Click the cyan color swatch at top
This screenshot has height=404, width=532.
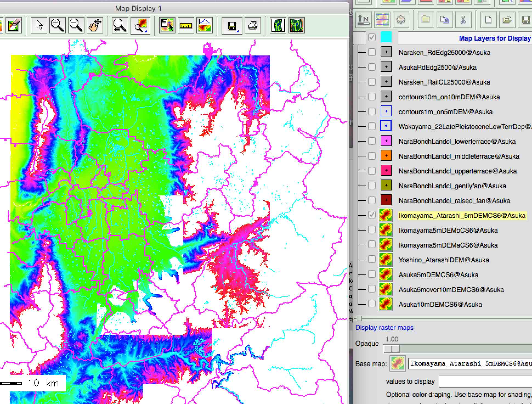point(386,37)
